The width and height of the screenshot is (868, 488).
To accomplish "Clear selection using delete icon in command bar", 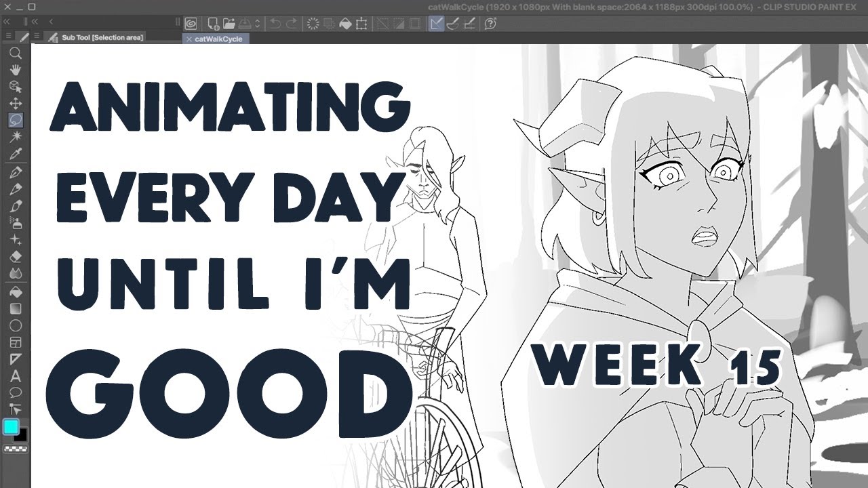I will 313,24.
